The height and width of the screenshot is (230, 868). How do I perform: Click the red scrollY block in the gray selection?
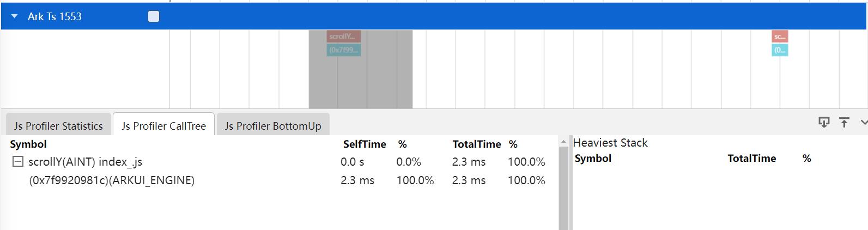click(343, 37)
